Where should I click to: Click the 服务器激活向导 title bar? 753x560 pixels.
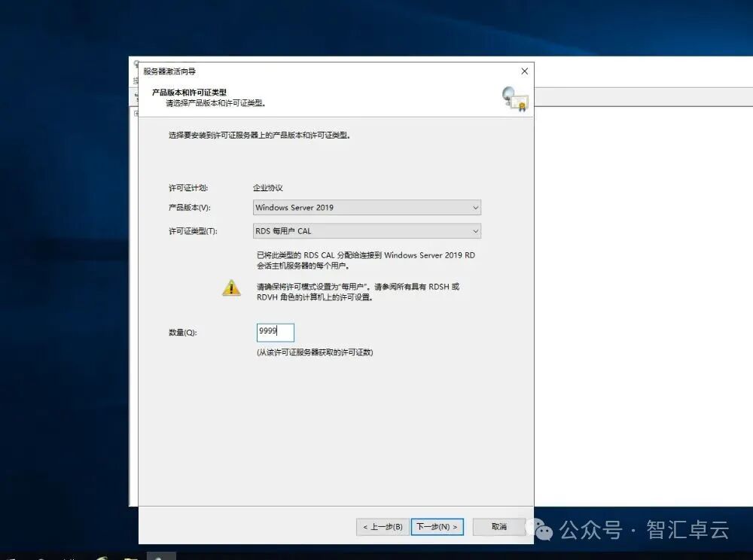(x=301, y=71)
